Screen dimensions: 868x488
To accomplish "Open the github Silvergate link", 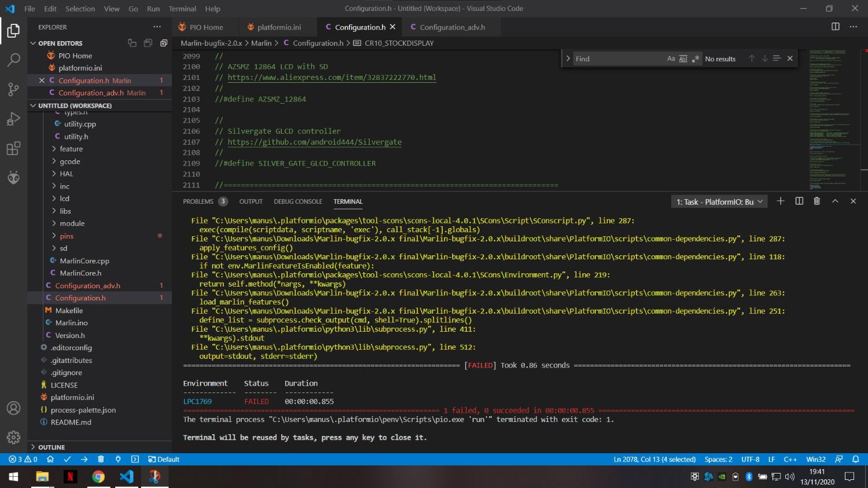I will click(314, 142).
